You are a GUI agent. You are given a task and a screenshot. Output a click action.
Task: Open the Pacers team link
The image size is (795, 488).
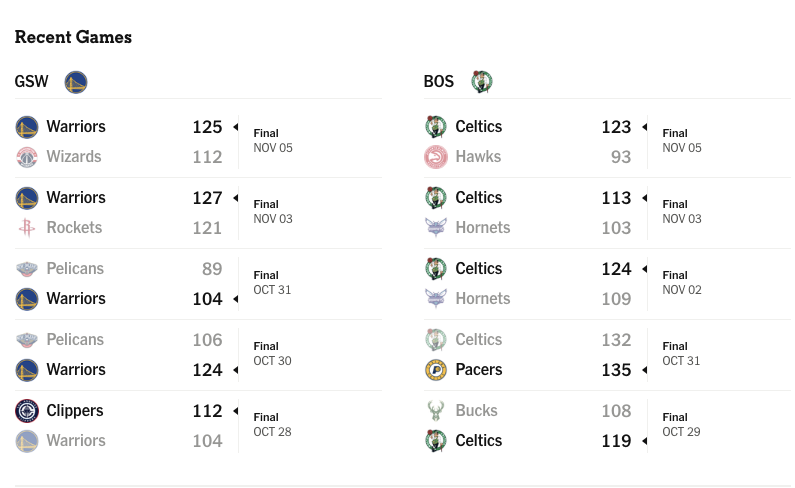[479, 370]
